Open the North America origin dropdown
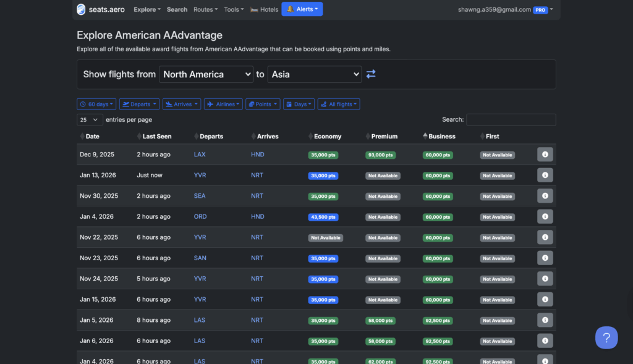The height and width of the screenshot is (364, 633). click(206, 74)
